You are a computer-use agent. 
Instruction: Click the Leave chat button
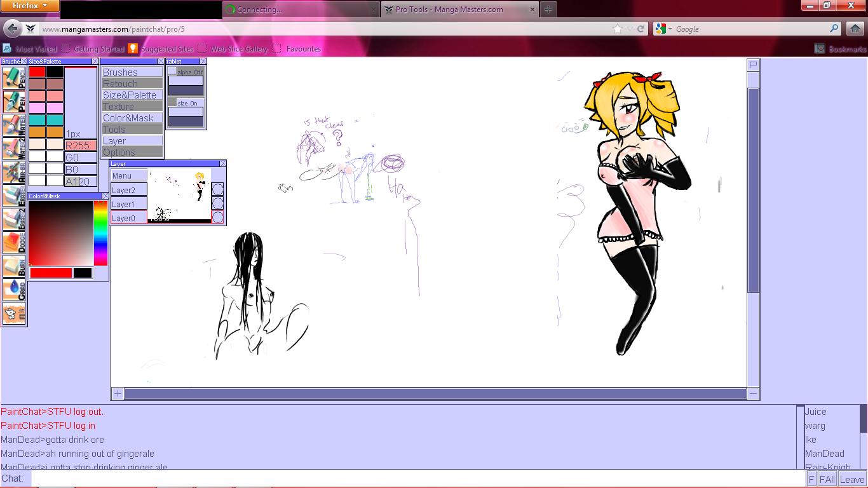tap(851, 480)
